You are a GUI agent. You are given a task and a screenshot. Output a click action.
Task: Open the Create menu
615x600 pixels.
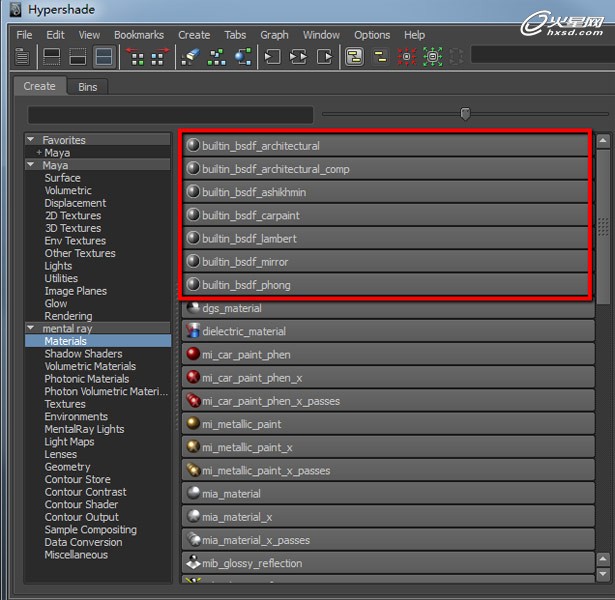[194, 35]
